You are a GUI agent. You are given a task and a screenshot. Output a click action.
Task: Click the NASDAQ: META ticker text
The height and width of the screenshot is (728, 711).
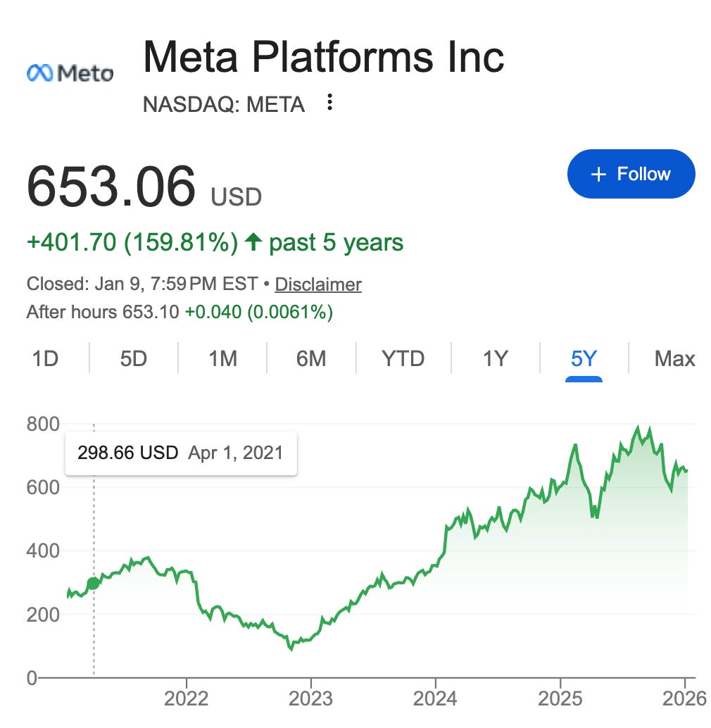pyautogui.click(x=224, y=104)
